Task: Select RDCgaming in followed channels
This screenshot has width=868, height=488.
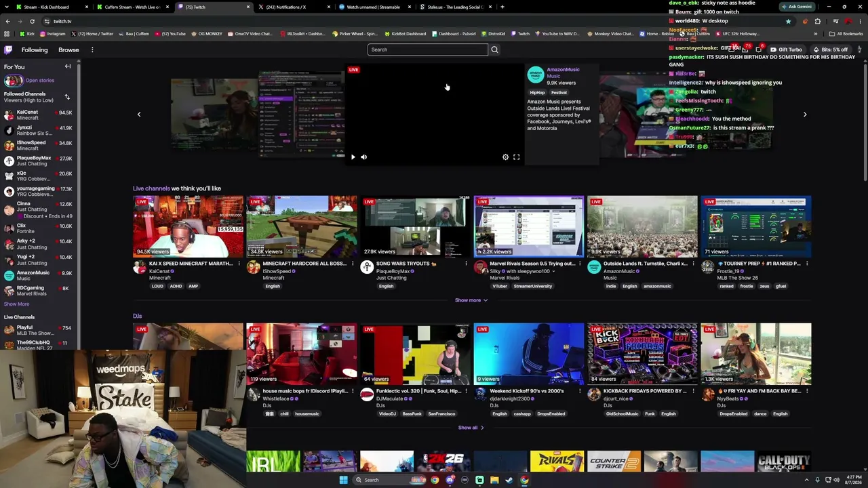Action: (x=38, y=291)
